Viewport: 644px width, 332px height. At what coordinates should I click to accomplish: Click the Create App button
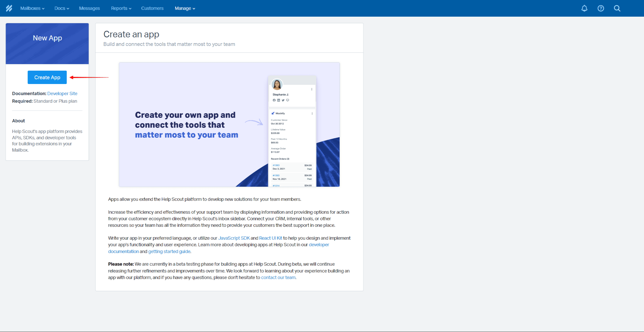[x=47, y=77]
